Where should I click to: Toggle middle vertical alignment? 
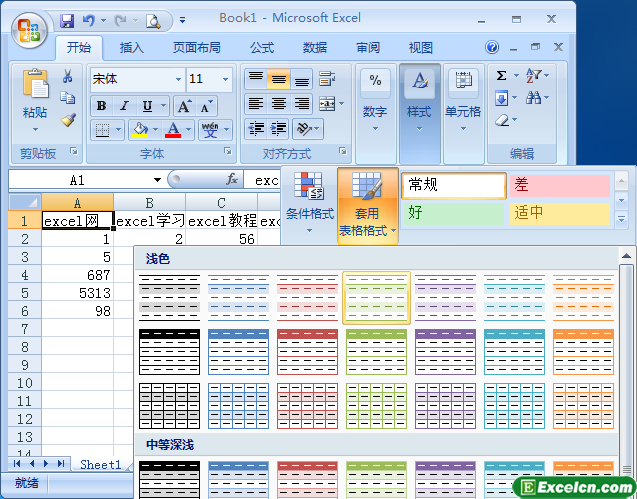pos(279,79)
